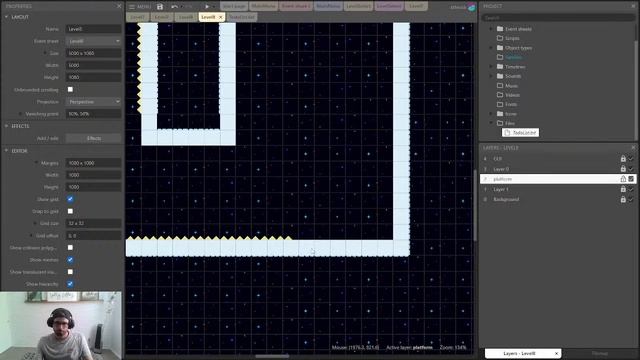Select the TodoList.txt file in Project panel
Image resolution: width=640 pixels, height=360 pixels.
point(520,133)
